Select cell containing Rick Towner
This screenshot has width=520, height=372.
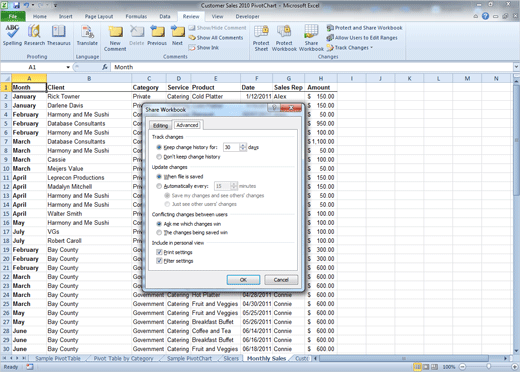(x=89, y=96)
